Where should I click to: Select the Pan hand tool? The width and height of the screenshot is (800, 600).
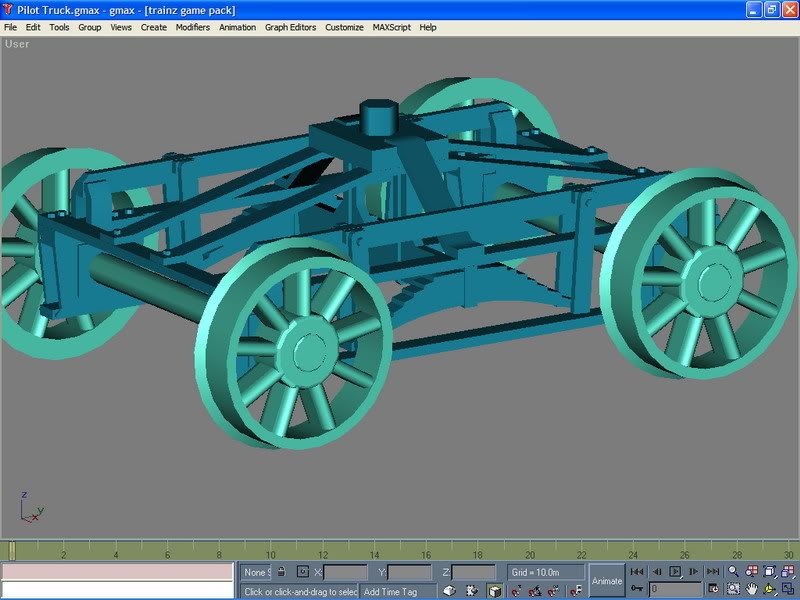[x=752, y=589]
